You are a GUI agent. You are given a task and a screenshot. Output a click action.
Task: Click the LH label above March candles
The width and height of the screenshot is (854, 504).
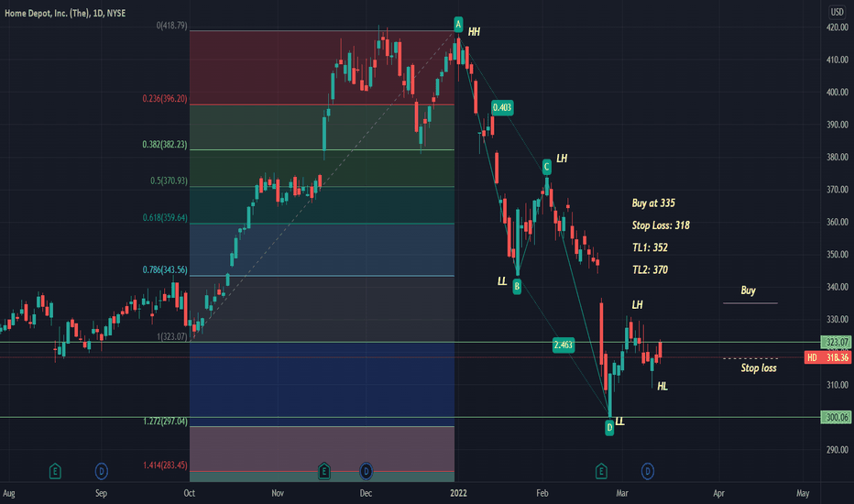coord(637,305)
